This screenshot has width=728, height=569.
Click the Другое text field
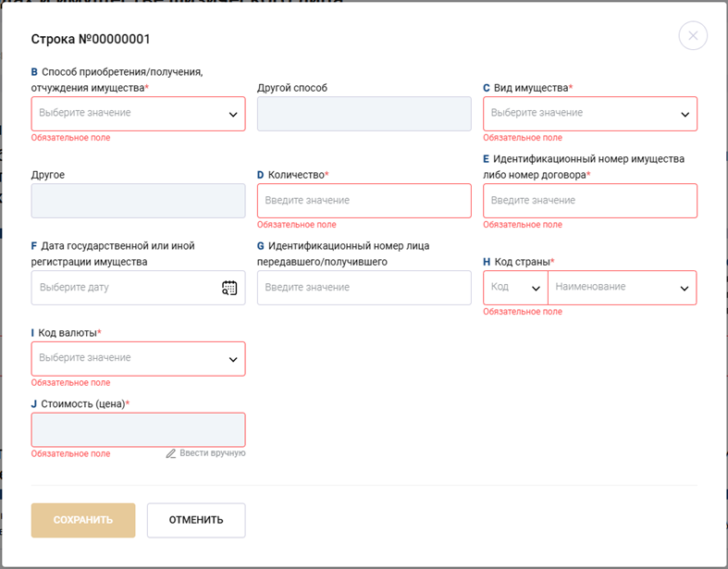click(x=138, y=201)
